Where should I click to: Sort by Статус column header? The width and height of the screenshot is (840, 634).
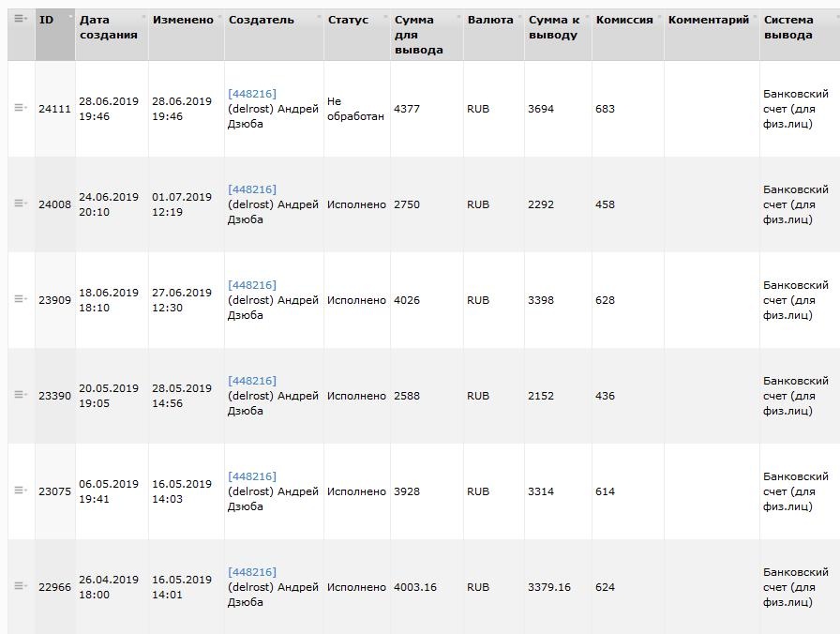coord(348,20)
